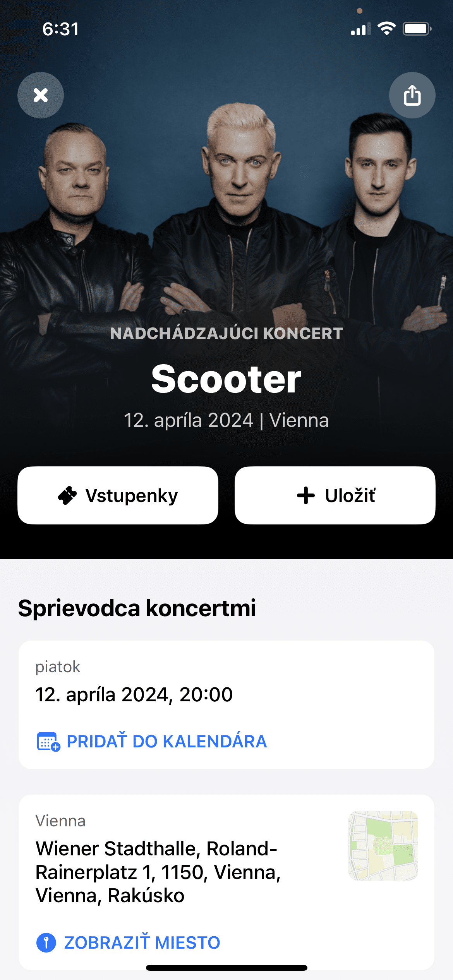Screen dimensions: 453x980
Task: Select Zobraziť miesto link
Action: coord(142,942)
